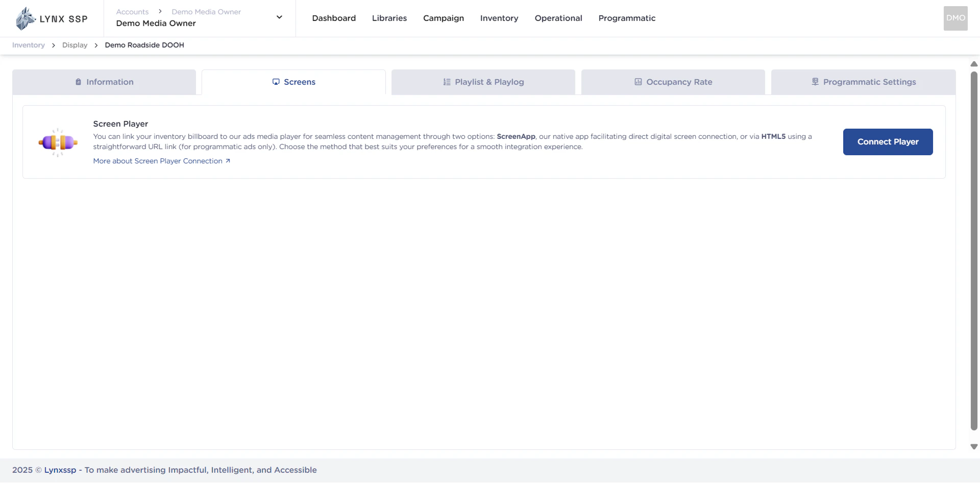Open More about Screen Player Connection
Image resolution: width=980 pixels, height=484 pixels.
click(x=158, y=160)
